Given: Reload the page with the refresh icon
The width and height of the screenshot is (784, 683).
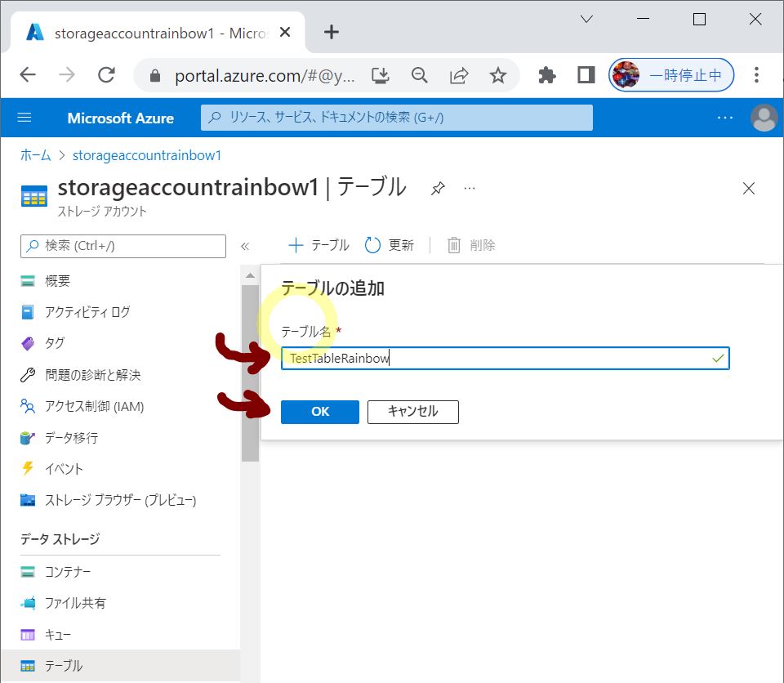Looking at the screenshot, I should point(106,75).
